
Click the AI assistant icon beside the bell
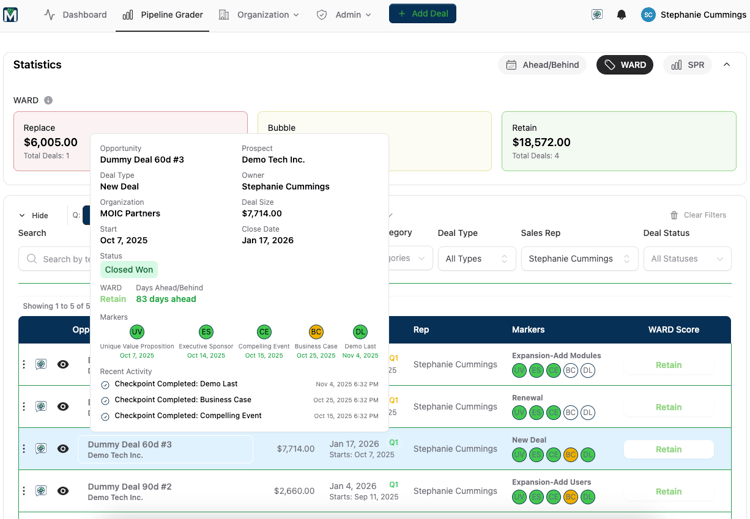point(597,15)
